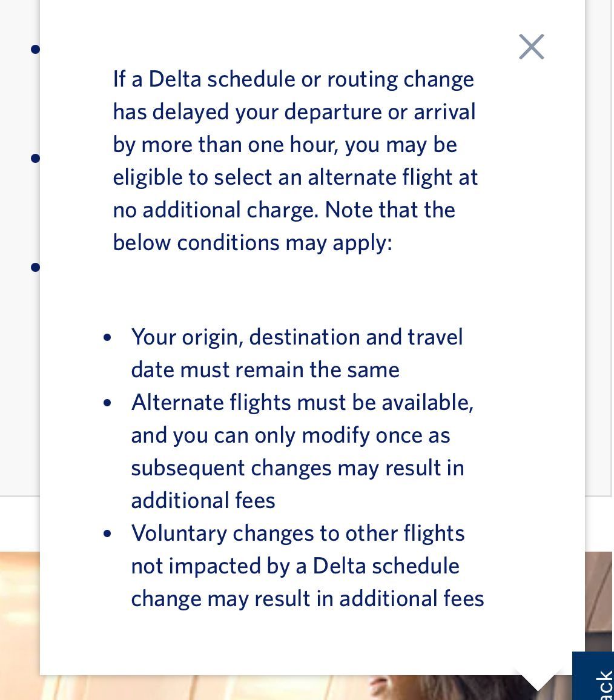Click the "eligible to select an alternate flight" line
The width and height of the screenshot is (614, 700).
(x=295, y=177)
